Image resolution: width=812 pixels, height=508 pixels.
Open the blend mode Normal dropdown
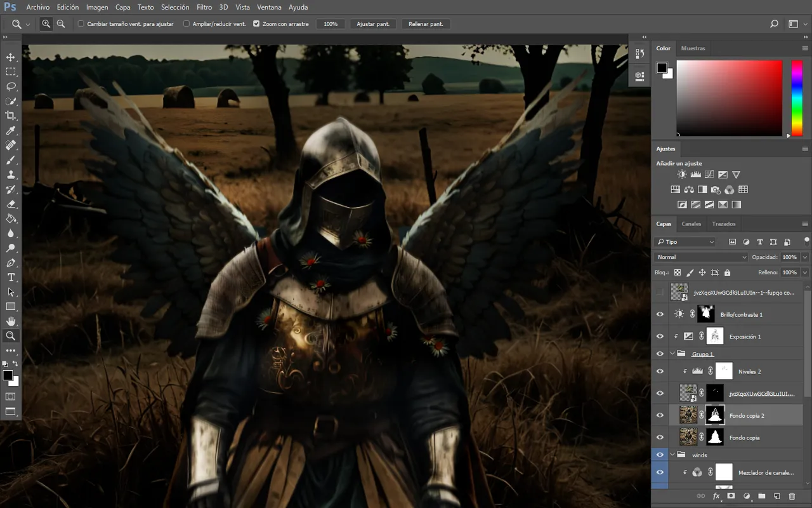702,257
